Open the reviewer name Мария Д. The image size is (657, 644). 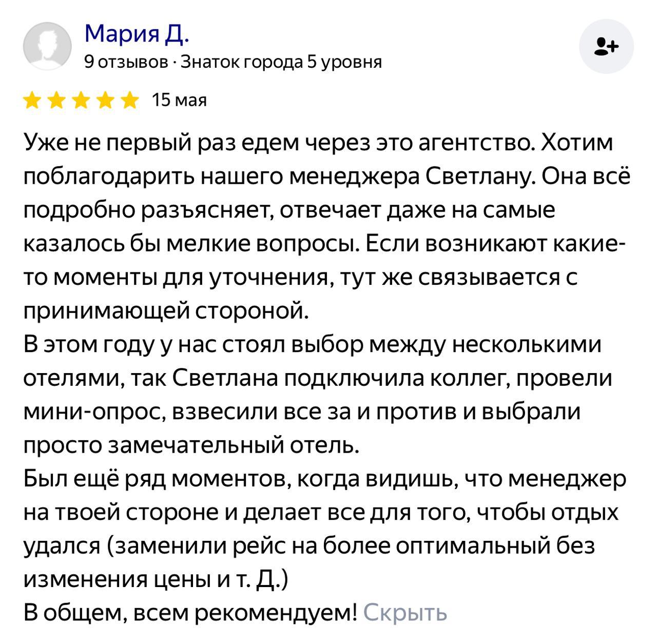pyautogui.click(x=137, y=34)
